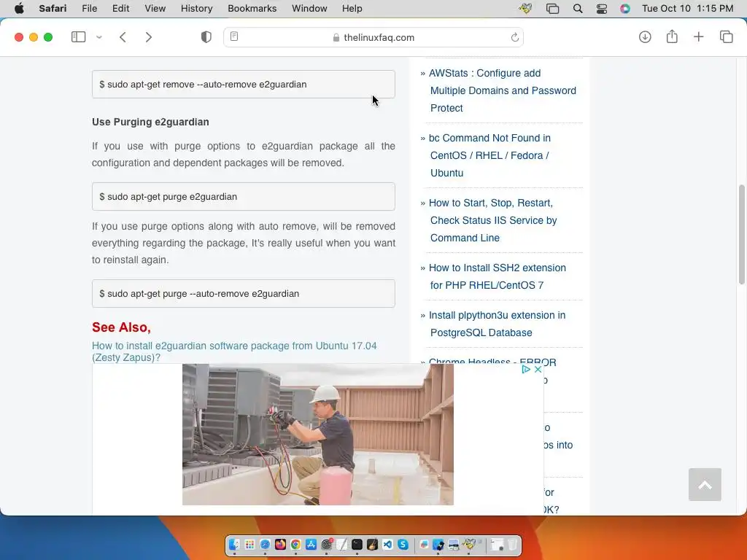Viewport: 747px width, 560px height.
Task: Go back to the previous page
Action: point(123,37)
